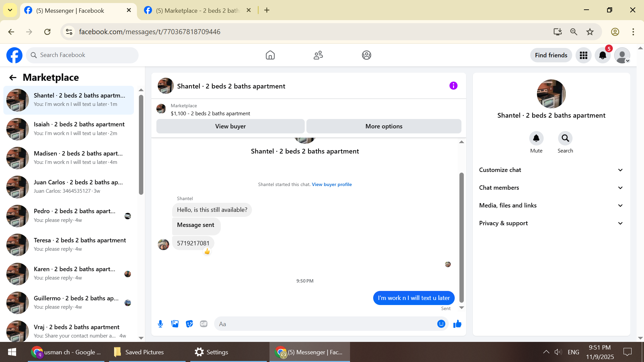The height and width of the screenshot is (362, 644).
Task: Click the View buyer button
Action: point(231,126)
